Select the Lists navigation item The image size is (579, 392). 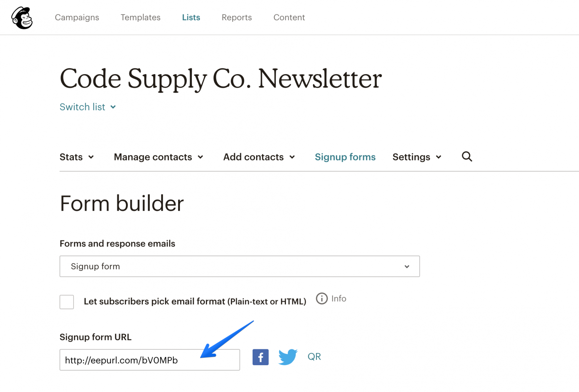pyautogui.click(x=191, y=17)
